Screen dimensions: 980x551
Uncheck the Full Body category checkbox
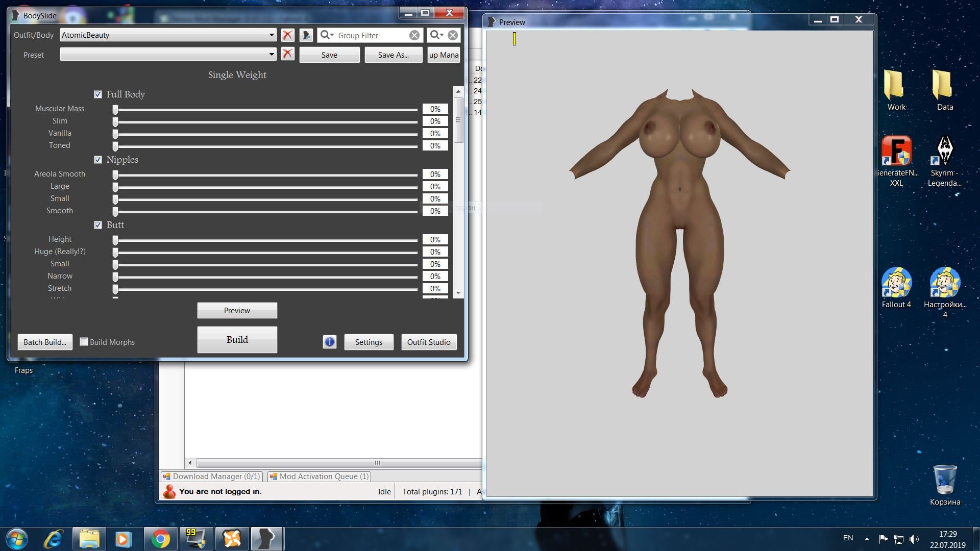click(98, 94)
